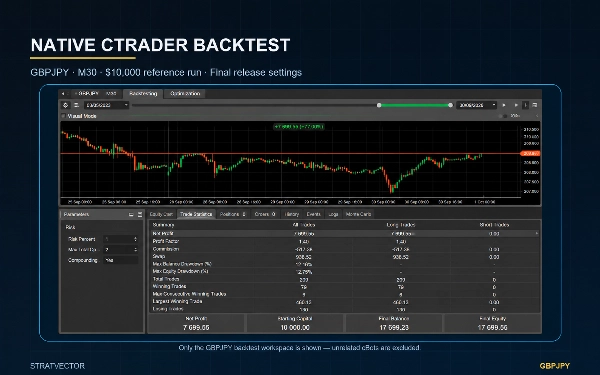Open the Events tab

[x=313, y=214]
